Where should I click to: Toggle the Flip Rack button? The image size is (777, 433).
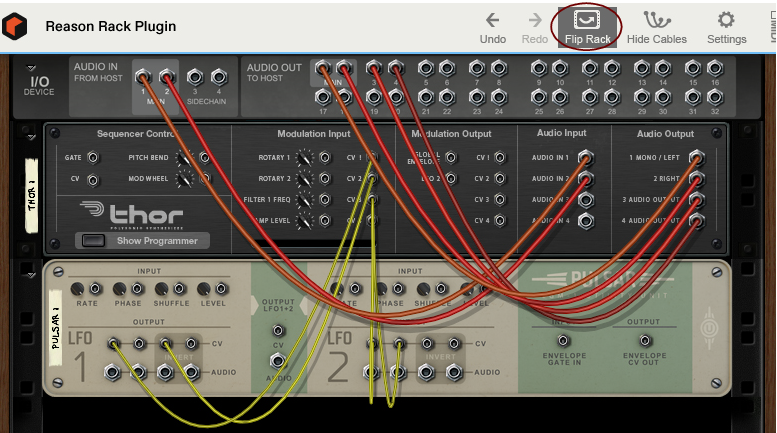(587, 27)
